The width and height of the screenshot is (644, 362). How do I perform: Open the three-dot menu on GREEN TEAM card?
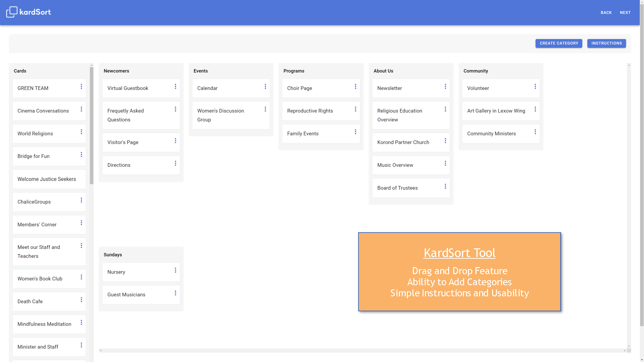(81, 86)
